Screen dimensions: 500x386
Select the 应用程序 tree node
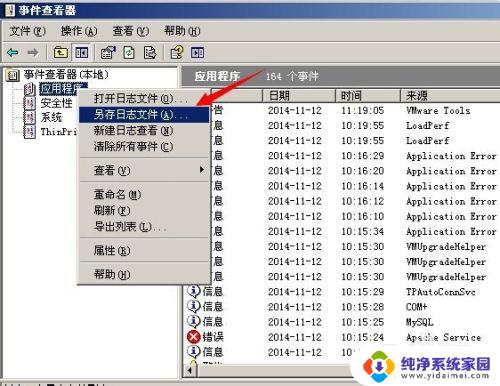click(60, 89)
